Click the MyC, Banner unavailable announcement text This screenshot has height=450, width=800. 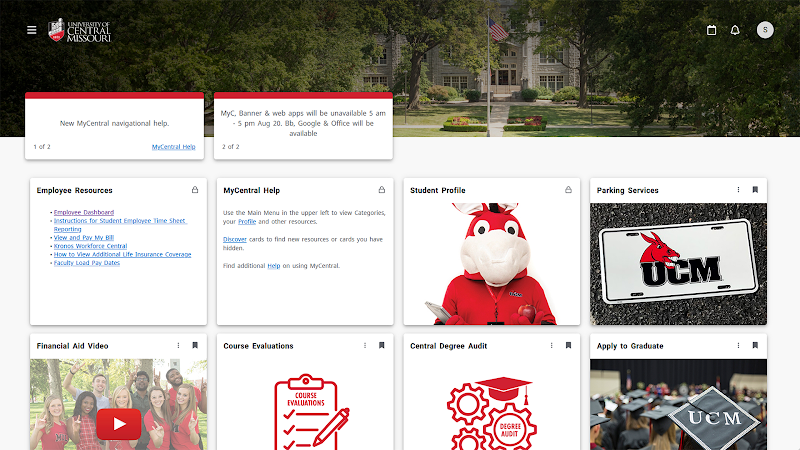303,123
